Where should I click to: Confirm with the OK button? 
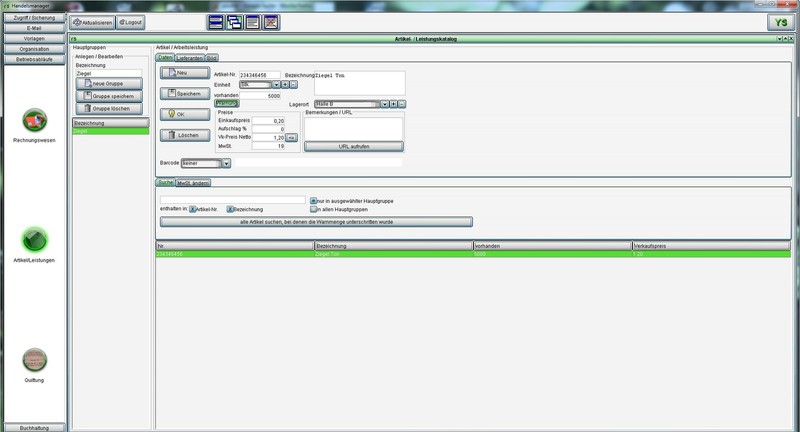coord(185,114)
